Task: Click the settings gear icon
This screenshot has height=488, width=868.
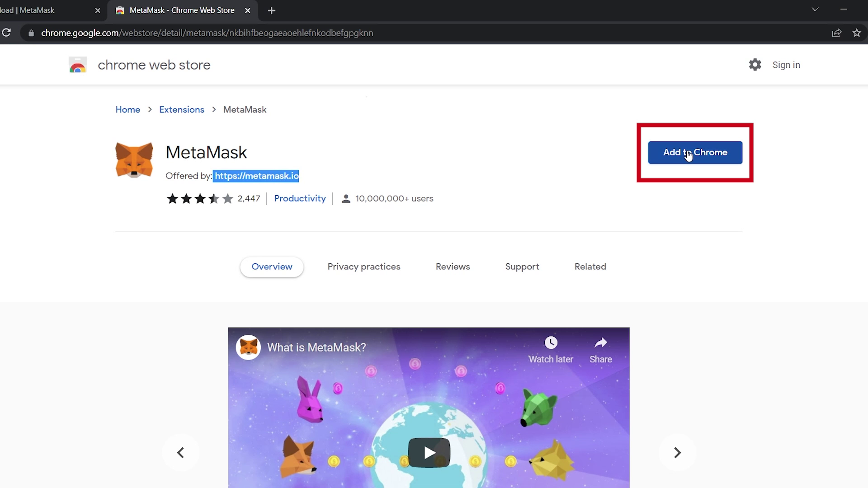Action: coord(755,65)
